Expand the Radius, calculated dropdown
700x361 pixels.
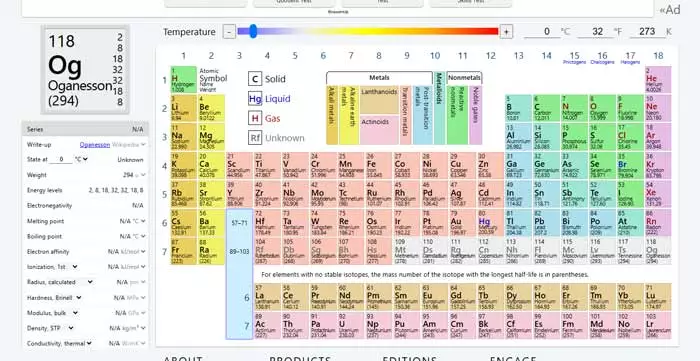(x=60, y=282)
